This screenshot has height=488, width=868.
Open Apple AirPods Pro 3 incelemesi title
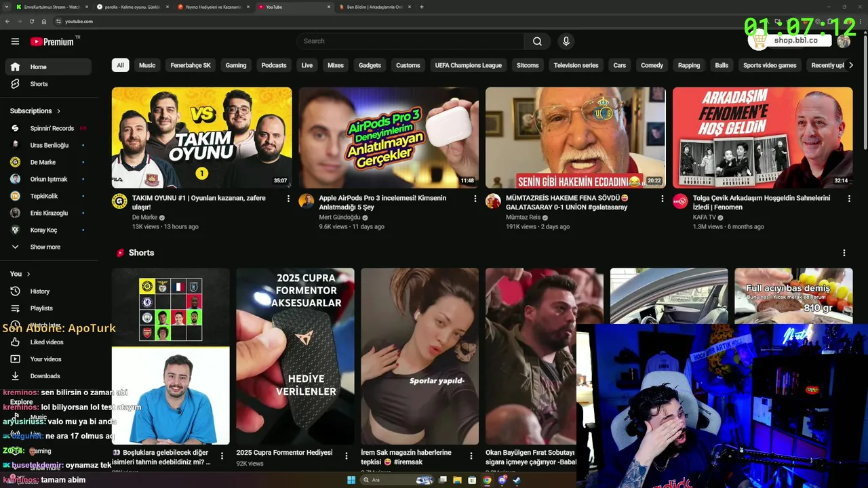pyautogui.click(x=382, y=203)
